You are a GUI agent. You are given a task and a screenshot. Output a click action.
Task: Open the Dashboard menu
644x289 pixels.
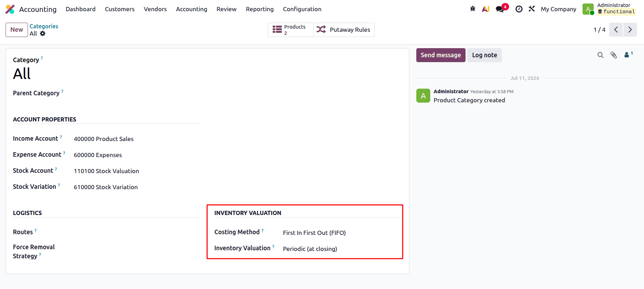[81, 9]
